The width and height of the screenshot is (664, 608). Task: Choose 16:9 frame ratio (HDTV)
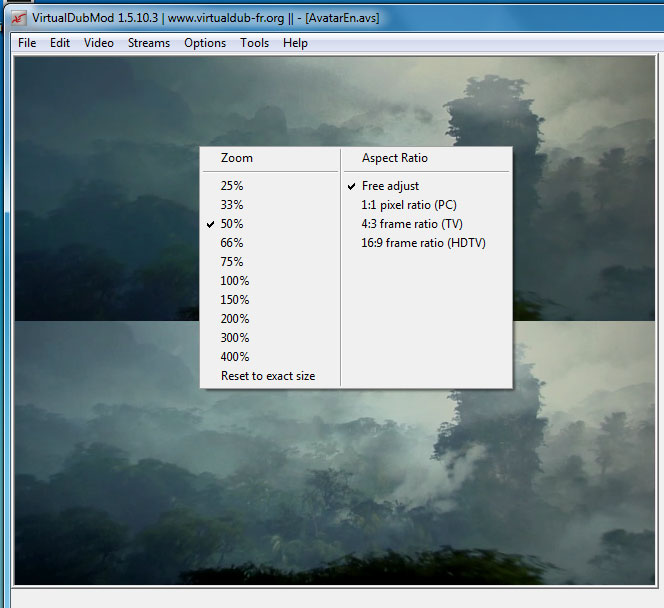point(426,243)
